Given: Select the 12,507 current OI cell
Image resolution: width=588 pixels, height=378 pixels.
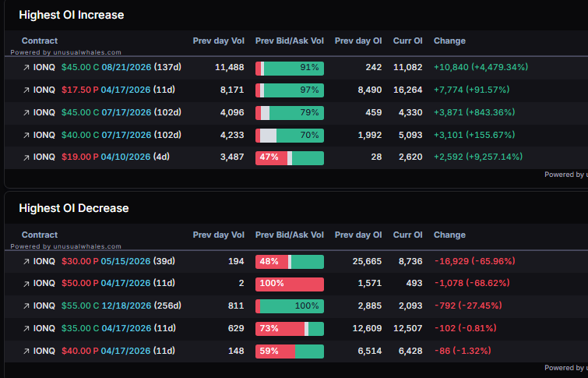Looking at the screenshot, I should click(407, 328).
